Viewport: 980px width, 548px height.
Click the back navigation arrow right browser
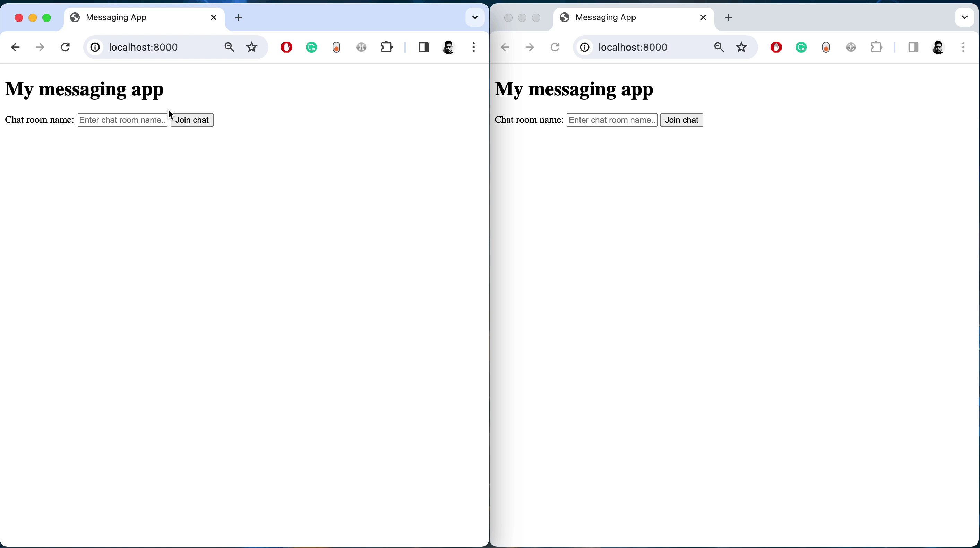click(x=505, y=47)
